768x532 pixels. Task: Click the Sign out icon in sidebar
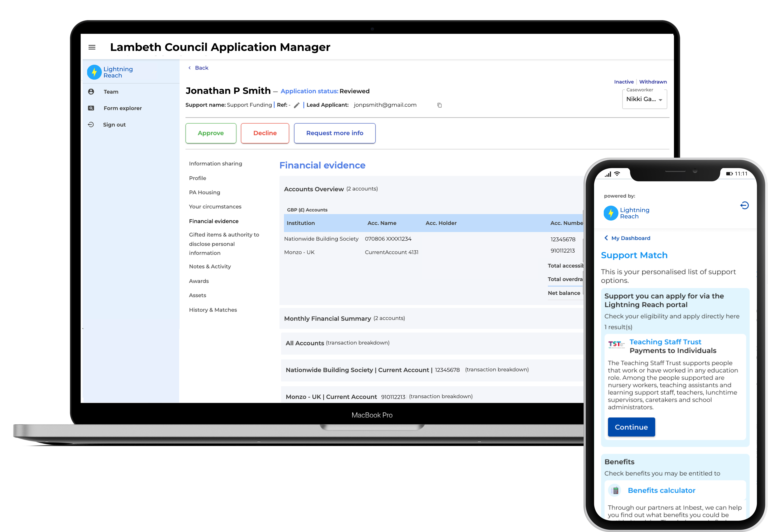tap(91, 125)
